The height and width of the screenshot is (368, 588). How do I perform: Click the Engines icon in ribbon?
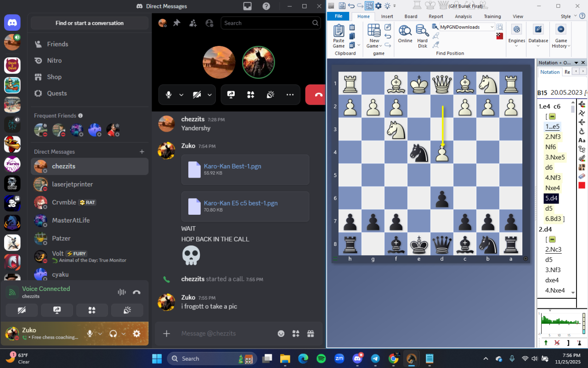516,29
